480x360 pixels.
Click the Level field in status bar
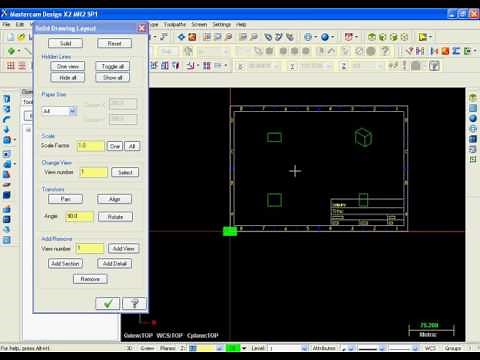tap(287, 348)
